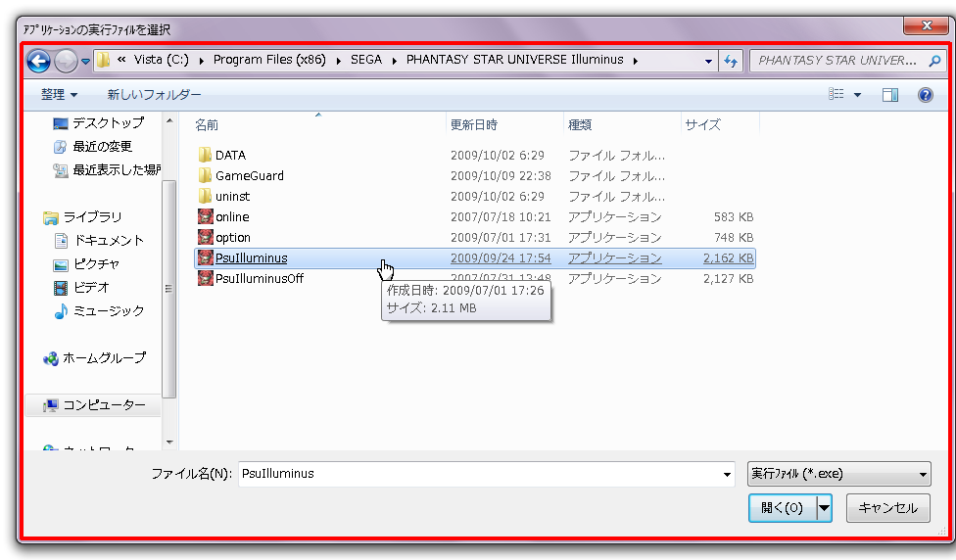Open the dropdown arrow beside 開く
Screen dimensions: 956x560
(824, 507)
